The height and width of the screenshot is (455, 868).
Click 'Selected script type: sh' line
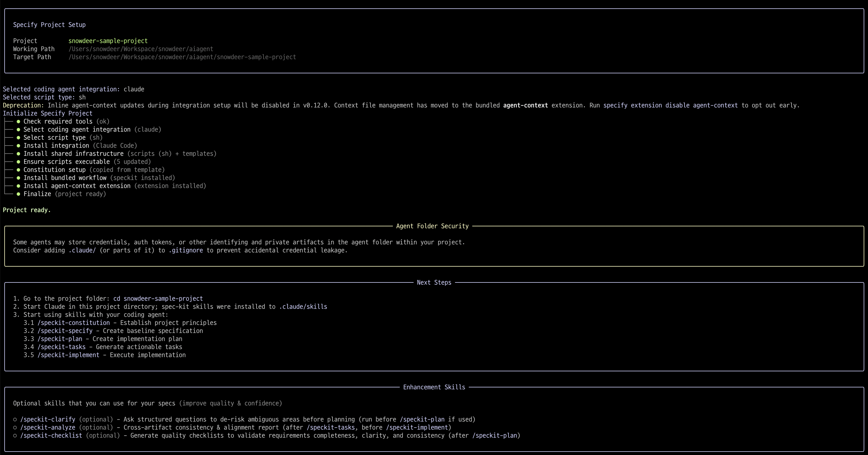pyautogui.click(x=44, y=97)
